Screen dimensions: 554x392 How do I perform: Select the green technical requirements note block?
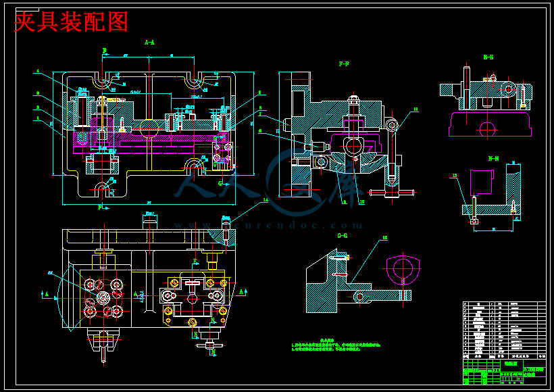pyautogui.click(x=336, y=345)
